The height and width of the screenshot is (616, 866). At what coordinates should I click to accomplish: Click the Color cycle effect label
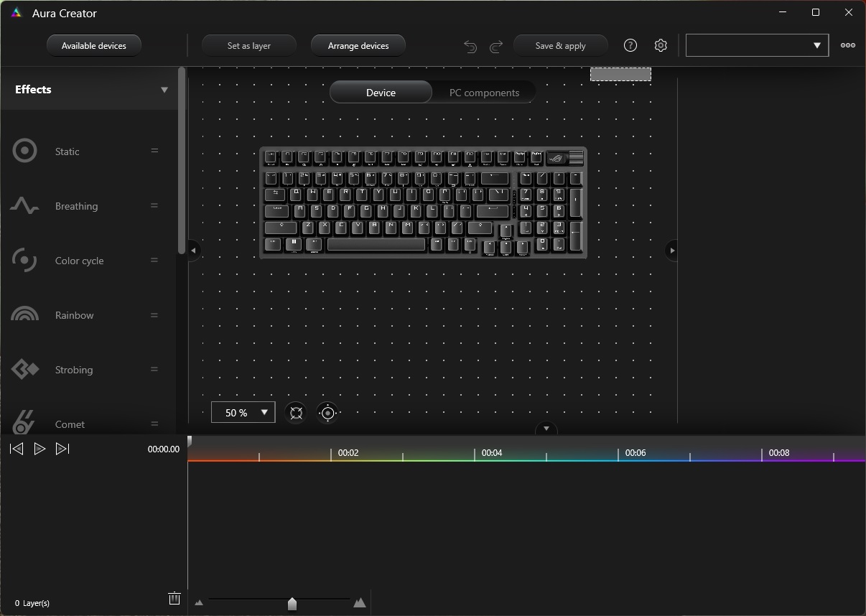pos(79,261)
